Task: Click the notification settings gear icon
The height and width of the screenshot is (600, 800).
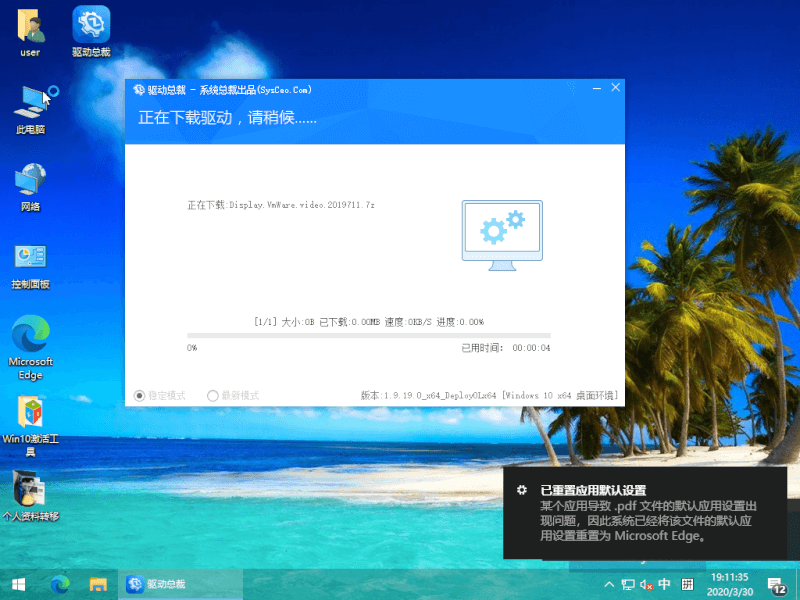Action: click(x=521, y=490)
